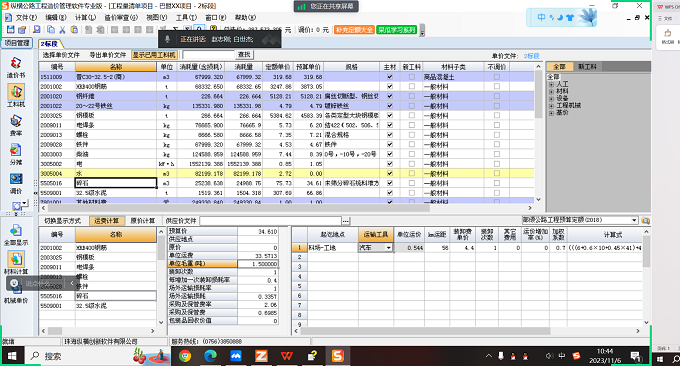This screenshot has width=680, height=366.
Task: Select the 材料计算 icon
Action: 16,263
